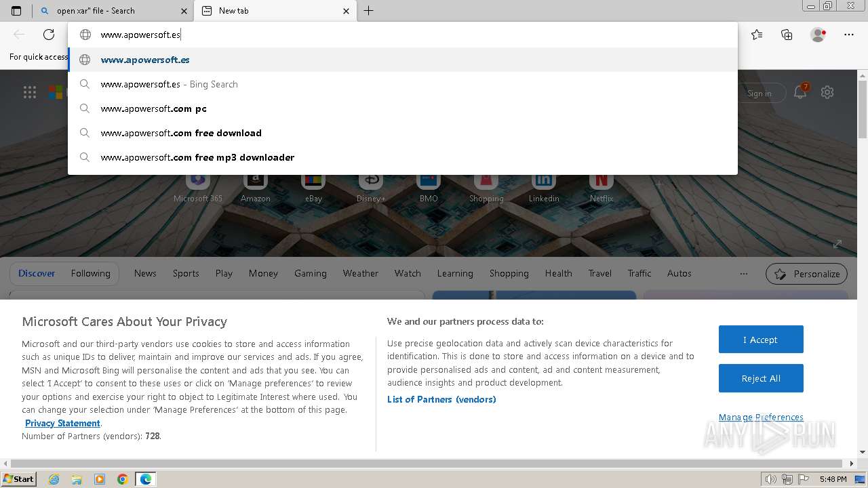This screenshot has height=488, width=868.
Task: Open a new tab with the plus button
Action: click(368, 11)
